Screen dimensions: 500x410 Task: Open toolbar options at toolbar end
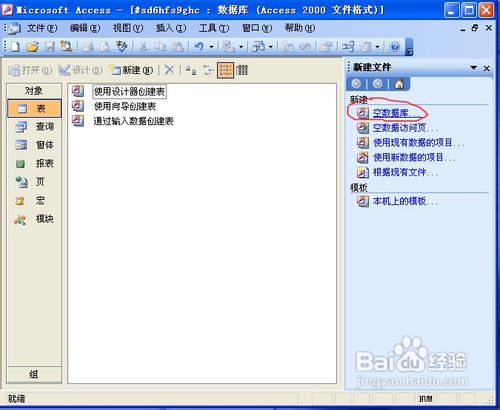[410, 47]
